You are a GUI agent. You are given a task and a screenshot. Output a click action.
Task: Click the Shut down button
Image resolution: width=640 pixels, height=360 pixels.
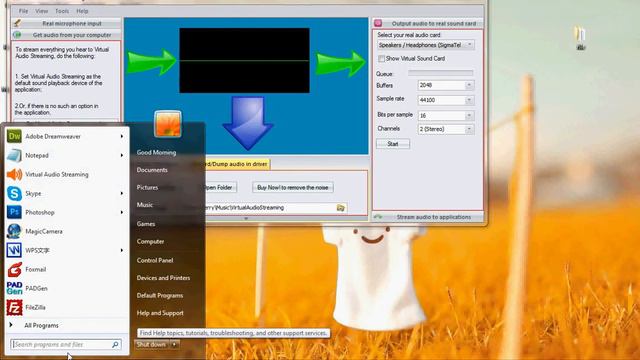pos(151,344)
